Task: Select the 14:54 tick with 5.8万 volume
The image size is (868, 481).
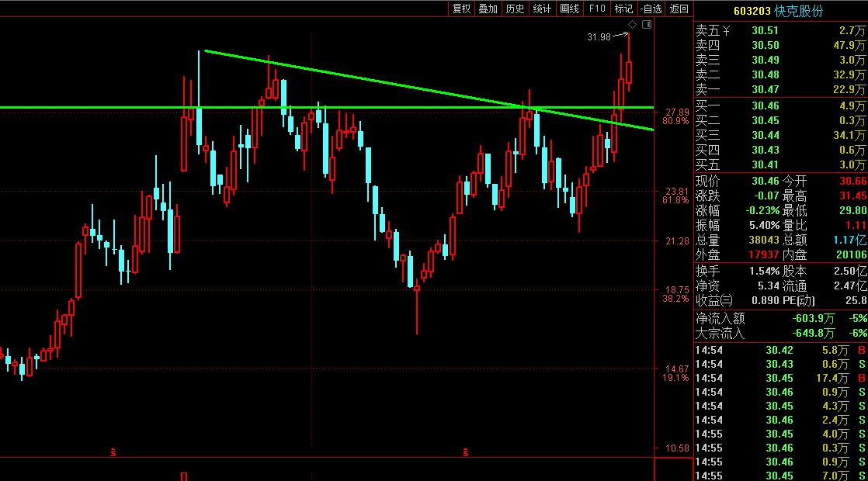Action: [x=780, y=350]
